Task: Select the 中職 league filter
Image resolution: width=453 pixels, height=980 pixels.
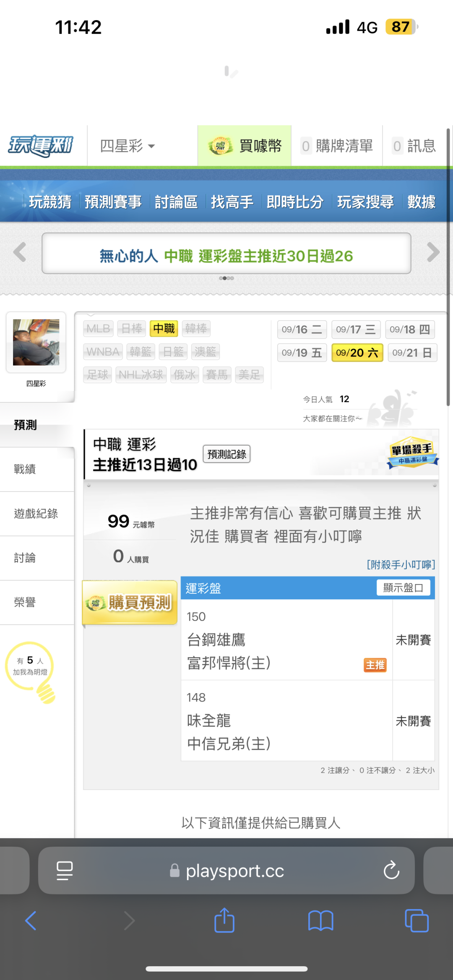Action: tap(164, 328)
